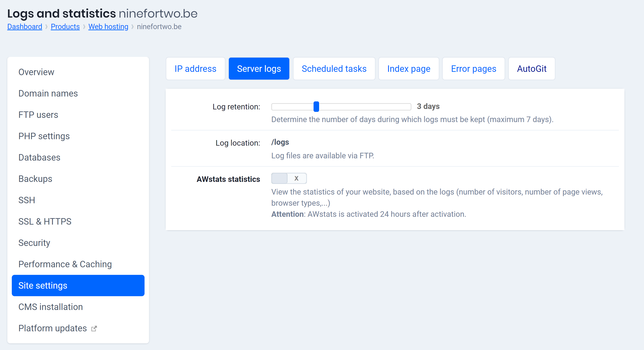Open FTP users in sidebar
The height and width of the screenshot is (350, 644).
pos(78,115)
